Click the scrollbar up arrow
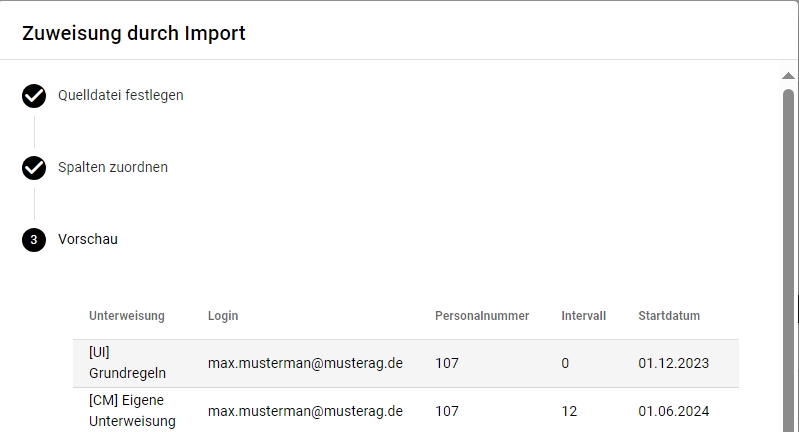 click(x=789, y=76)
